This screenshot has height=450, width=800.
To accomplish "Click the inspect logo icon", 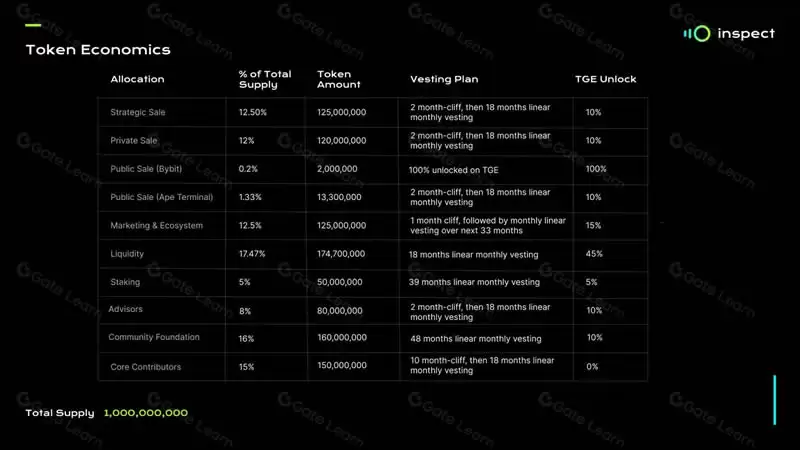I will pyautogui.click(x=698, y=33).
